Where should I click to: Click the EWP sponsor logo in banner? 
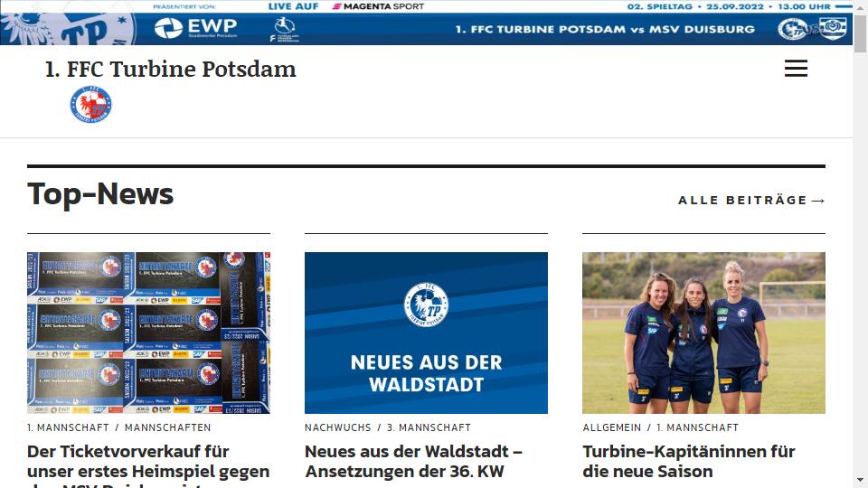(x=196, y=28)
